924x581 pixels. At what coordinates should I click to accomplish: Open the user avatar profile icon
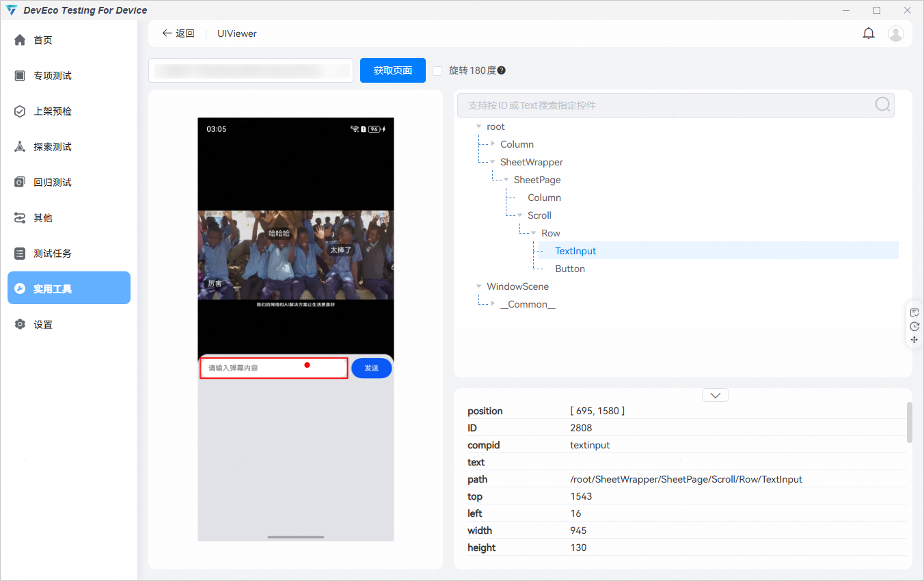[x=896, y=33]
